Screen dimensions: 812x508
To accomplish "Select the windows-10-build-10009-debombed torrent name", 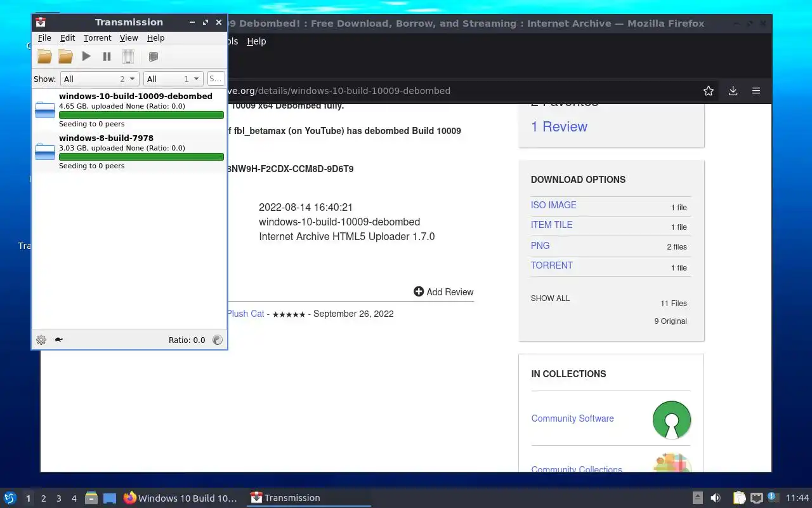I will click(136, 96).
